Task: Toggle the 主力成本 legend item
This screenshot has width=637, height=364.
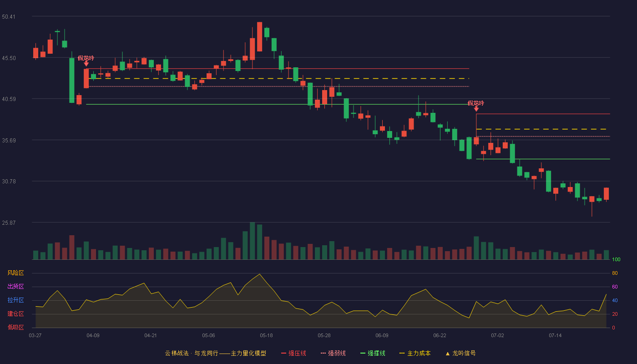Action: (x=415, y=353)
